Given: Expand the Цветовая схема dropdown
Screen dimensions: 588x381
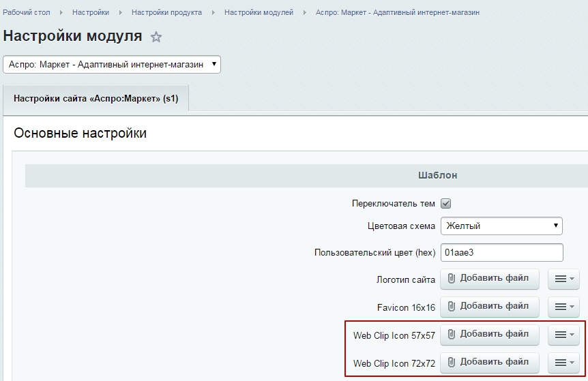Looking at the screenshot, I should click(501, 226).
